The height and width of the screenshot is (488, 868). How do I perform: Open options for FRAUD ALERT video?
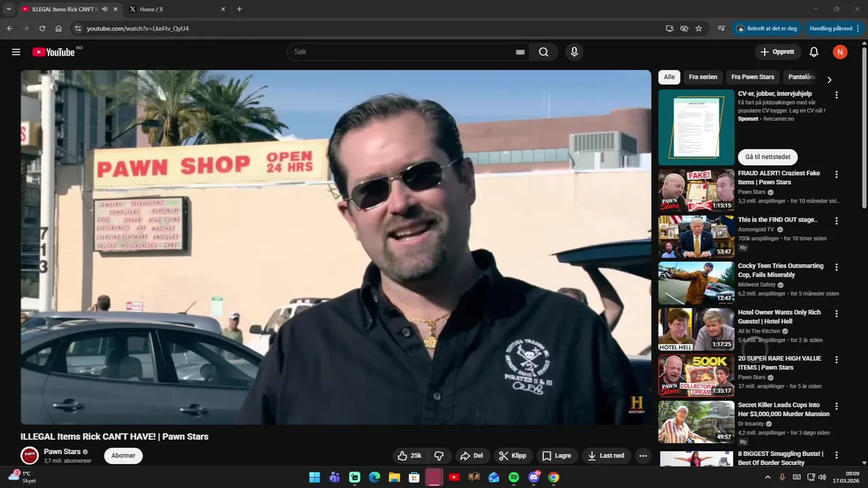(836, 175)
